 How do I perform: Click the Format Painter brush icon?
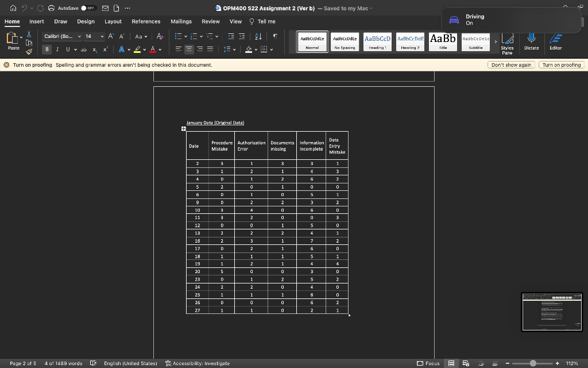coord(29,53)
